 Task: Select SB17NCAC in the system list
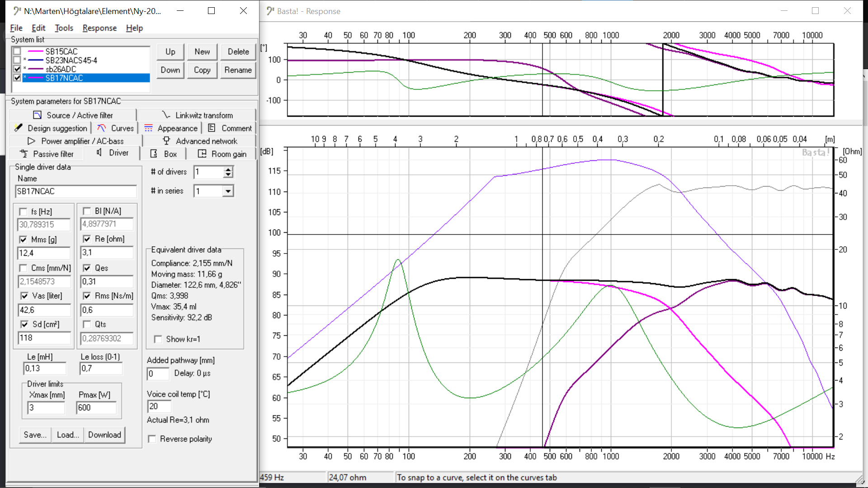click(x=86, y=78)
